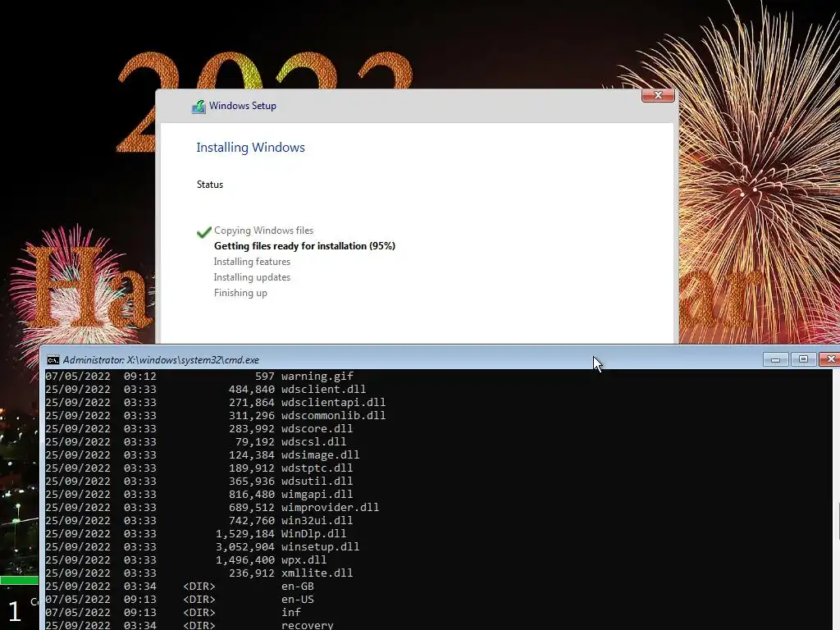Image resolution: width=840 pixels, height=630 pixels.
Task: Maximize the cmd.exe window
Action: [803, 359]
